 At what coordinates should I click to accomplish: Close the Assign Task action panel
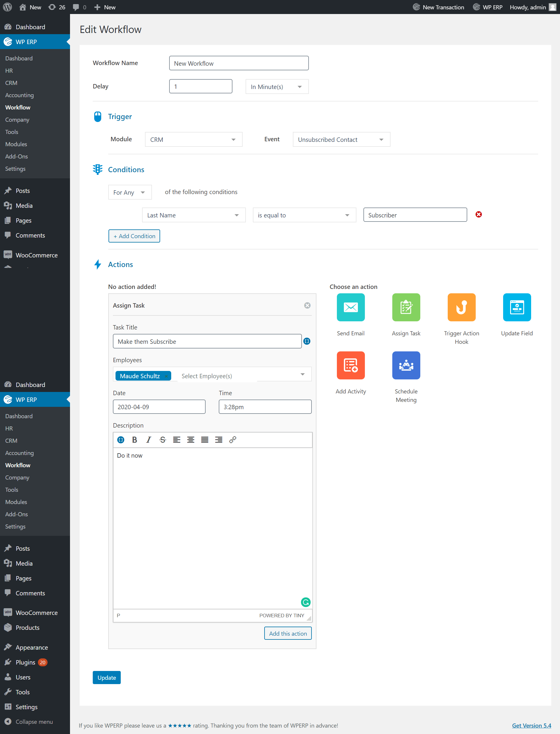[307, 306]
